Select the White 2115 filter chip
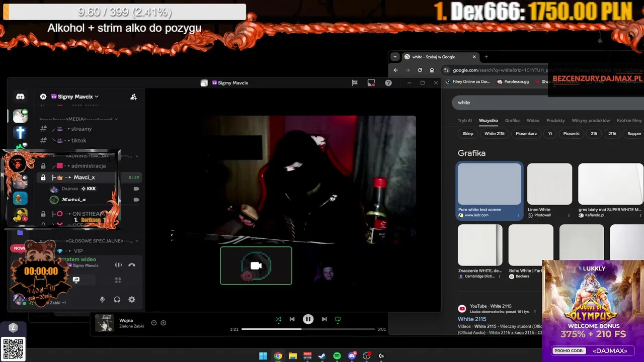This screenshot has height=362, width=644. [494, 134]
